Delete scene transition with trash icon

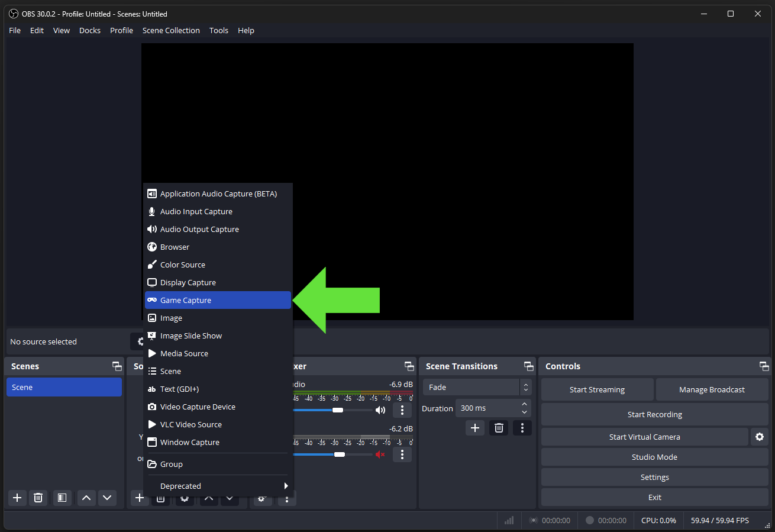(x=499, y=428)
